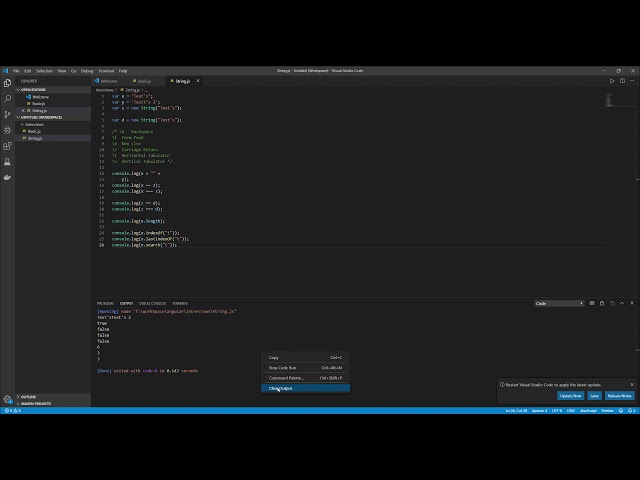640x480 pixels.
Task: Choose Command Palette in context menu
Action: tap(305, 378)
